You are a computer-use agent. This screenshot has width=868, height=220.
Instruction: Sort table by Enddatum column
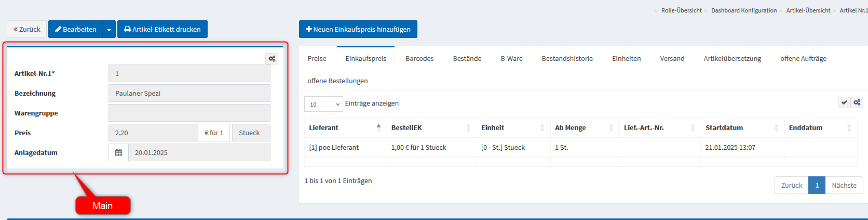820,127
